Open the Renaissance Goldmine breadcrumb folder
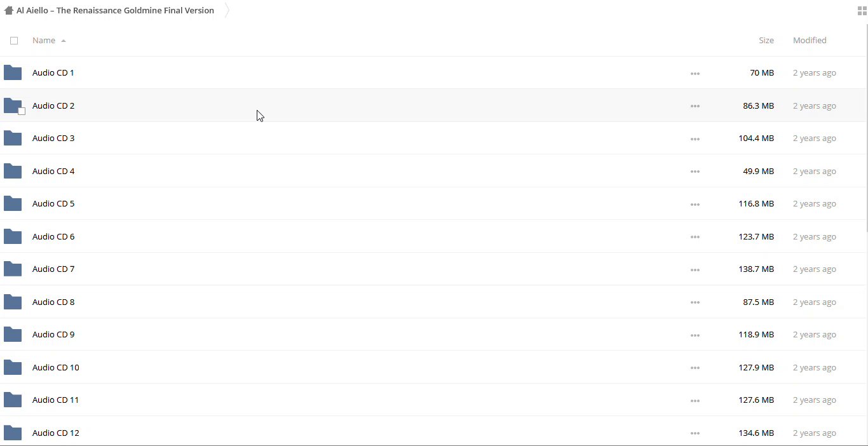 tap(115, 10)
